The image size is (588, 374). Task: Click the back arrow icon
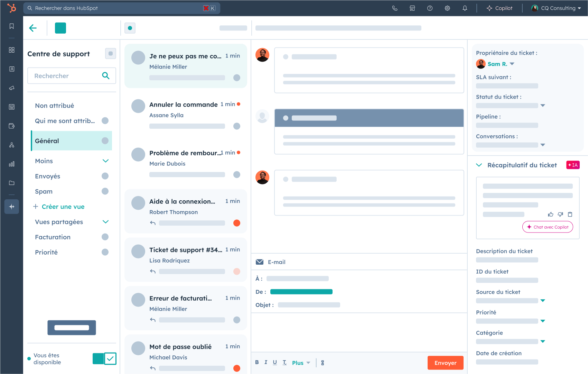[33, 28]
